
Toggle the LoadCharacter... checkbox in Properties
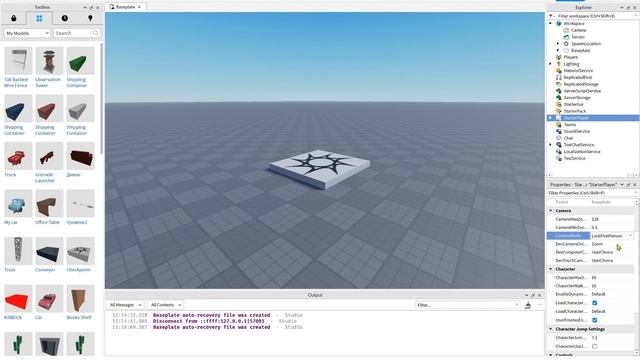(595, 303)
